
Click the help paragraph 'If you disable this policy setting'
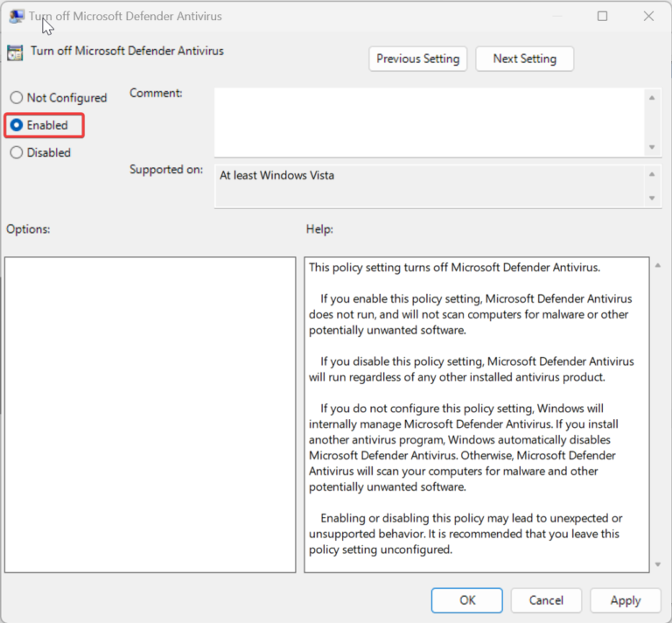coord(472,369)
